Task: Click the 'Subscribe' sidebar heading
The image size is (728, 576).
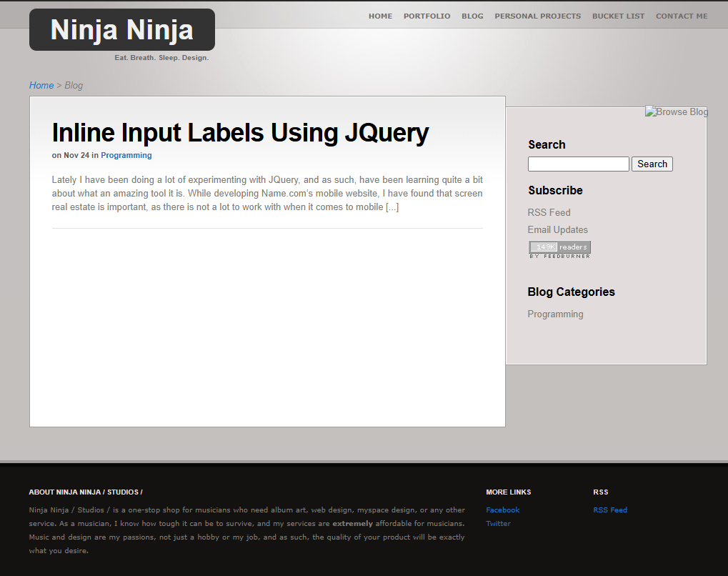Action: [555, 190]
